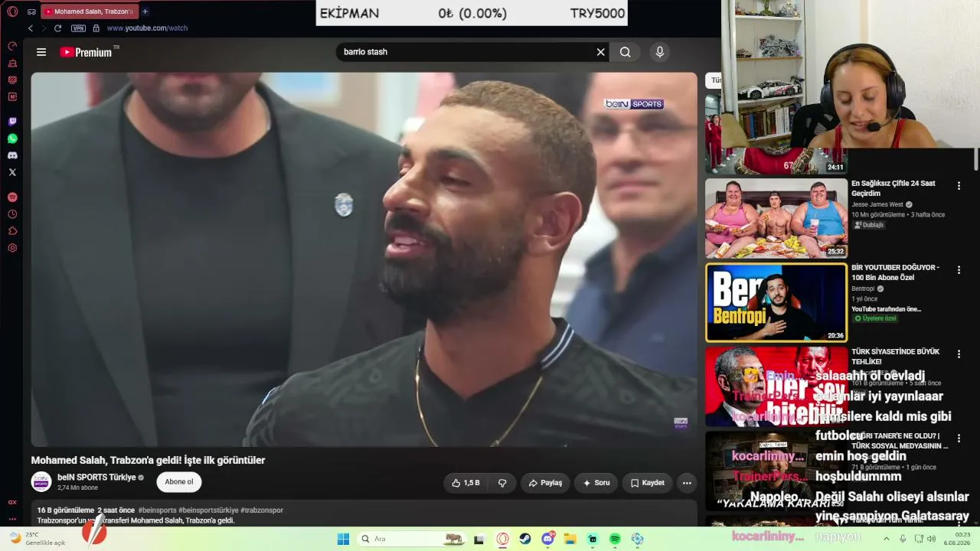Open Opera GX from the taskbar
The image size is (980, 551).
(x=503, y=539)
